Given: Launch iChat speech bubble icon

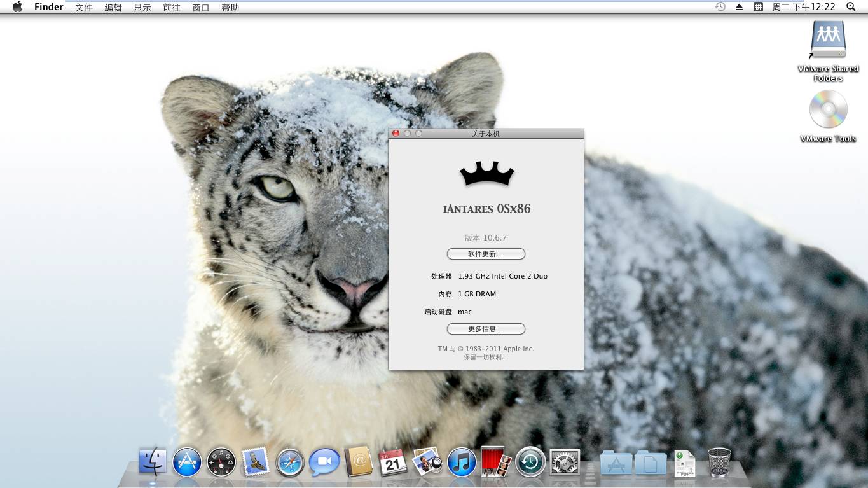Looking at the screenshot, I should pos(324,463).
